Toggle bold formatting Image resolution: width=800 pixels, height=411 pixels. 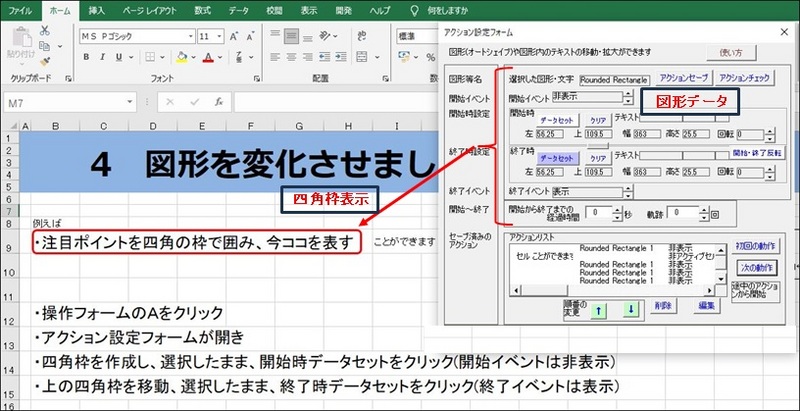point(88,57)
